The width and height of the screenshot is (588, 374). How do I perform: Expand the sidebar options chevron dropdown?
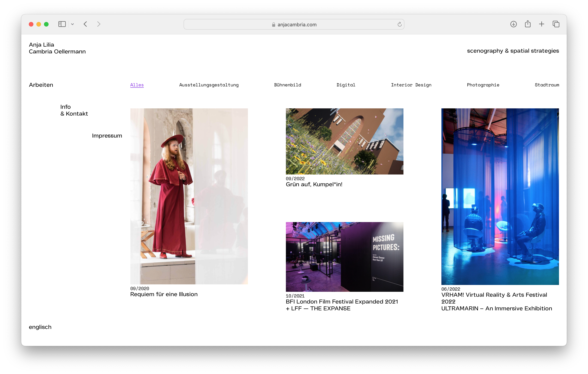(x=72, y=24)
